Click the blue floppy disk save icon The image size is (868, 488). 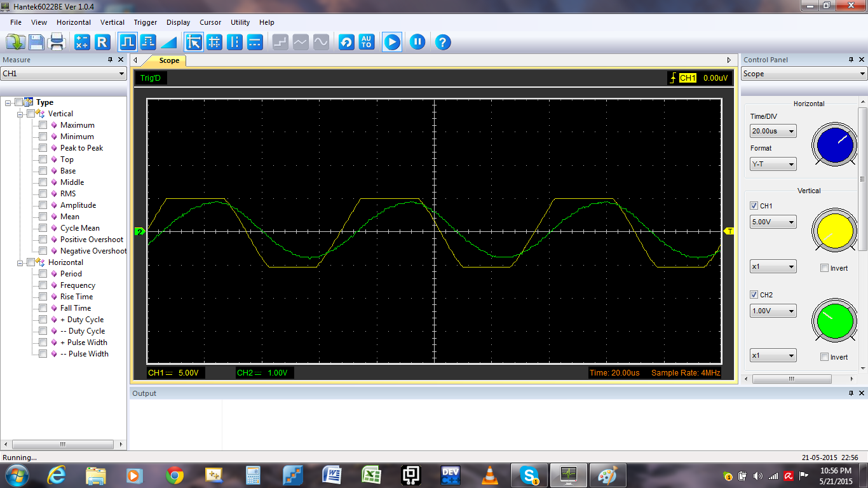(x=36, y=43)
